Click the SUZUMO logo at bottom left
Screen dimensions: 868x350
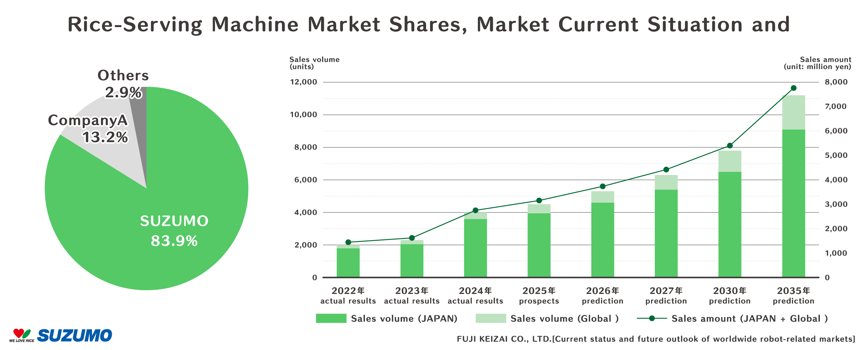75,335
